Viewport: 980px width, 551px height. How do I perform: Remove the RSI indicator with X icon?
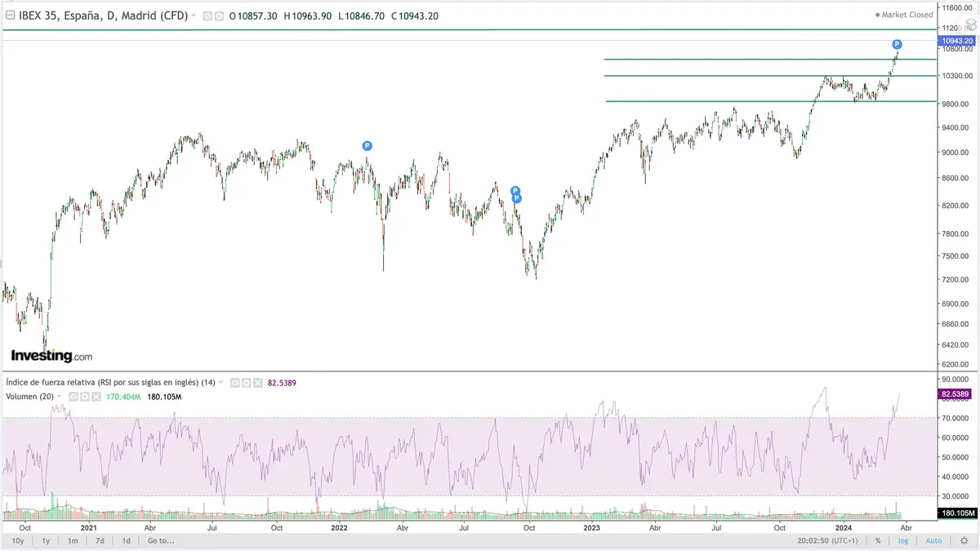(x=258, y=383)
